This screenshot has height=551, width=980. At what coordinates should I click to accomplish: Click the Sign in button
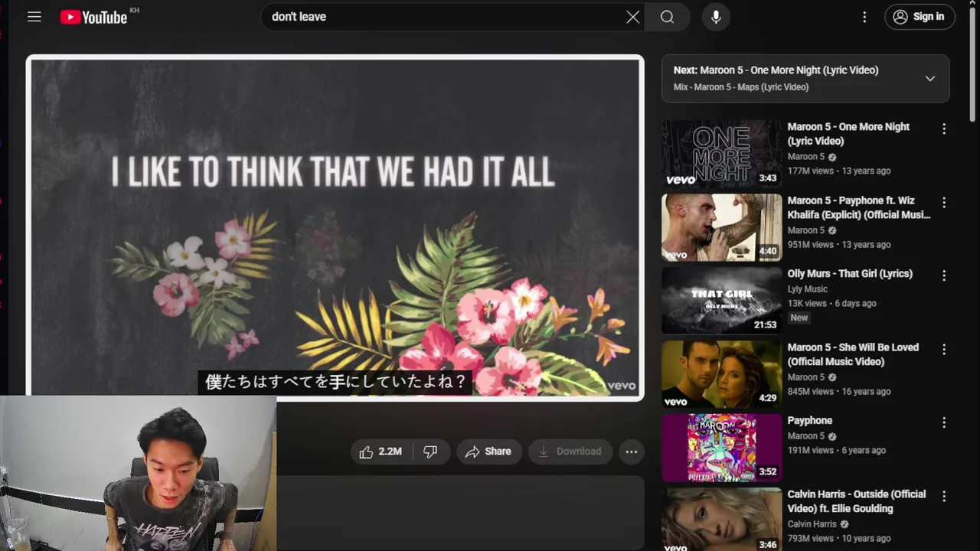click(920, 17)
